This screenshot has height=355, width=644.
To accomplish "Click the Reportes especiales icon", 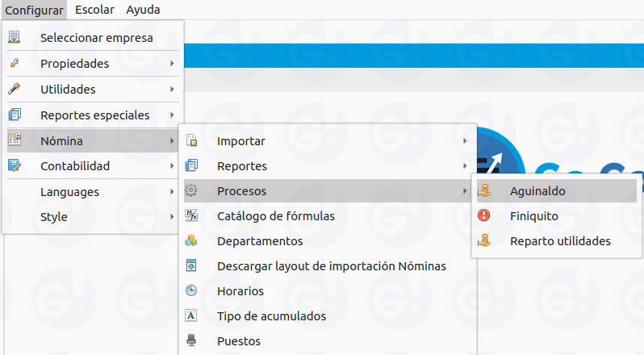I will [x=14, y=115].
